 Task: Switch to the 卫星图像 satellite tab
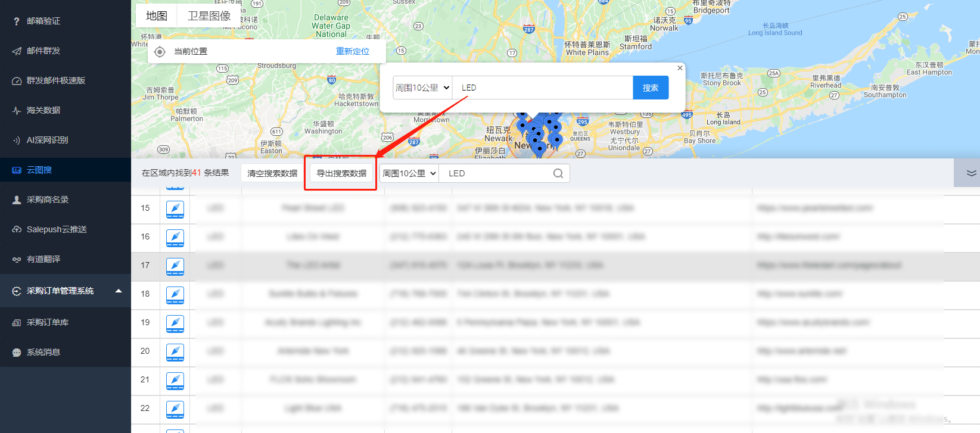coord(209,16)
